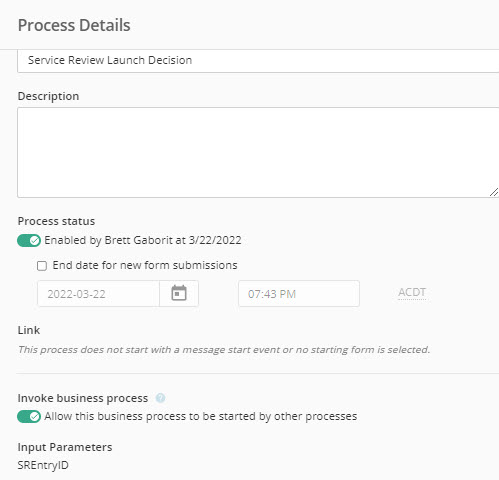Click the 2022-03-22 date field
This screenshot has height=480, width=499.
click(98, 294)
